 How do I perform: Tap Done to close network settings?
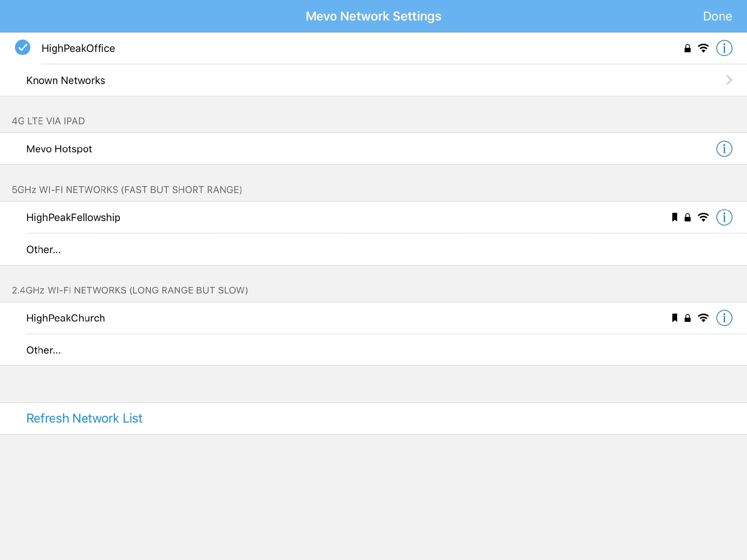tap(717, 16)
